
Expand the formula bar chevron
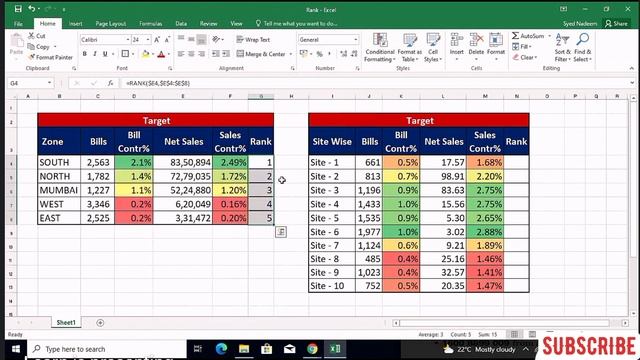632,83
